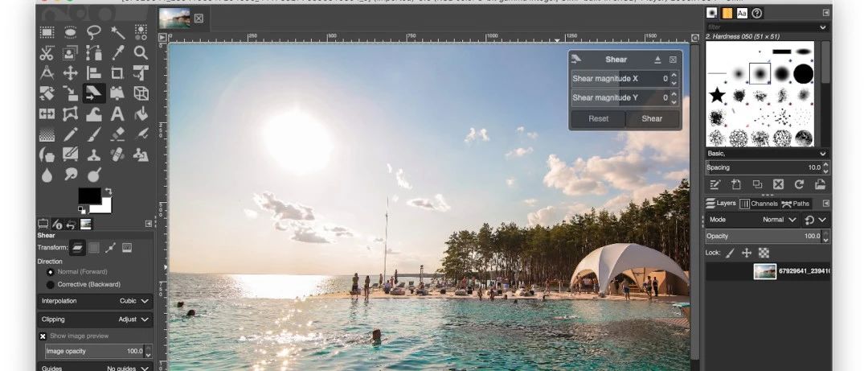Switch to the Layers tab
The height and width of the screenshot is (371, 868).
(720, 204)
